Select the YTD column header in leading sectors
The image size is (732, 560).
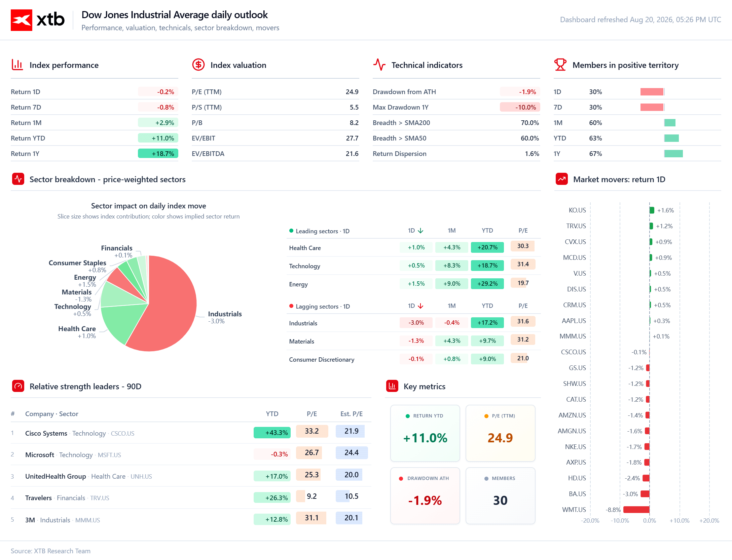pyautogui.click(x=487, y=231)
